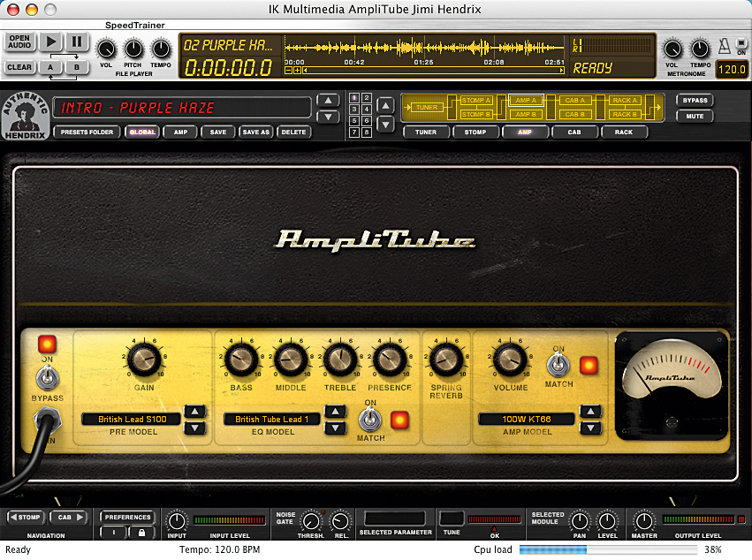
Task: Select previous preset with down arrow
Action: 328,117
